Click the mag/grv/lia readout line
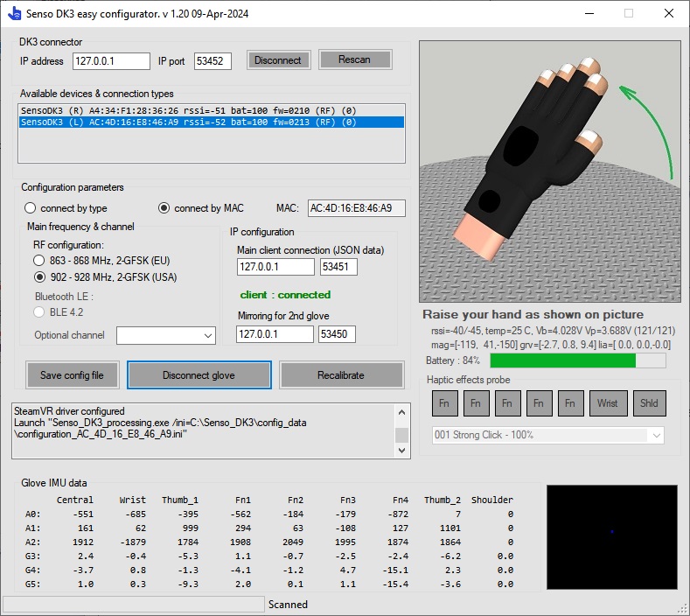This screenshot has width=690, height=616. 551,345
